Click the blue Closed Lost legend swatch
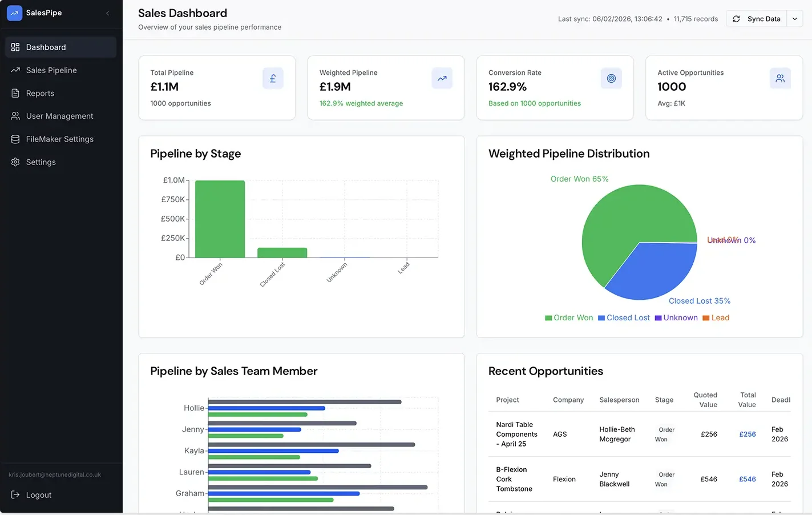 (601, 318)
